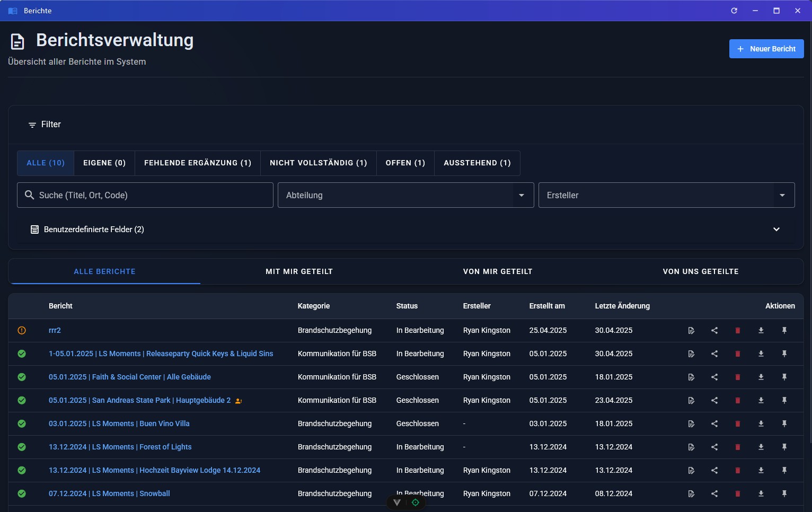Viewport: 812px width, 512px height.
Task: Pin the Faith & Social Center report
Action: pyautogui.click(x=784, y=377)
